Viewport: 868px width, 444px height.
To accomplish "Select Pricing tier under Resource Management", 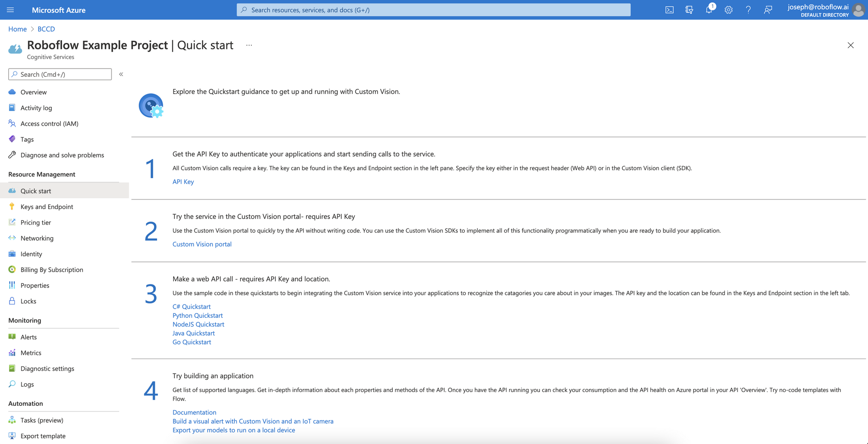I will (x=35, y=222).
